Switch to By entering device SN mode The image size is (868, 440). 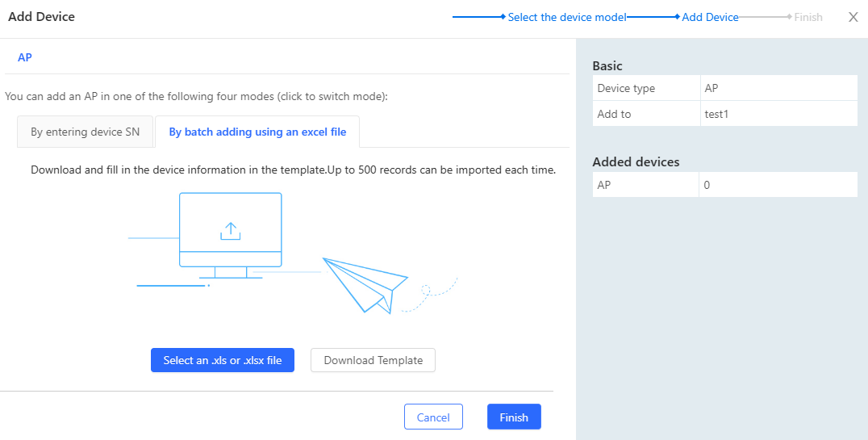85,132
